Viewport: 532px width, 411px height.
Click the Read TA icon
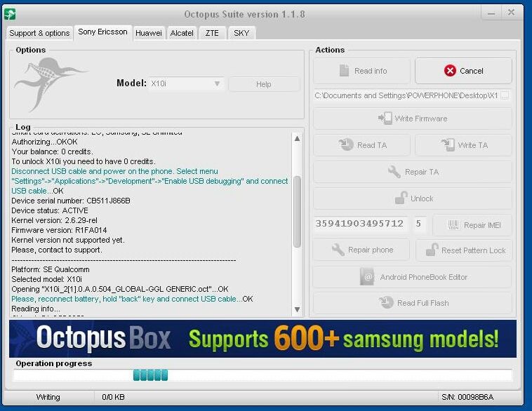click(x=346, y=144)
